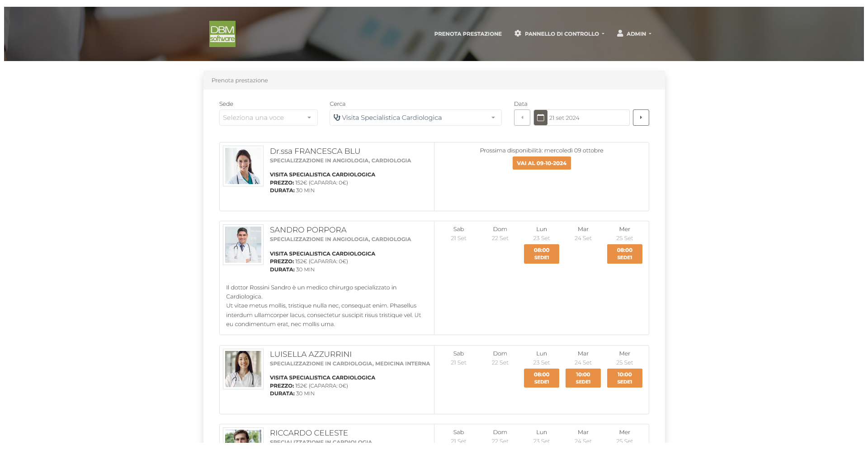This screenshot has height=450, width=868.
Task: Click Dr.ssa Francesca Blu's profile photo
Action: pyautogui.click(x=243, y=166)
